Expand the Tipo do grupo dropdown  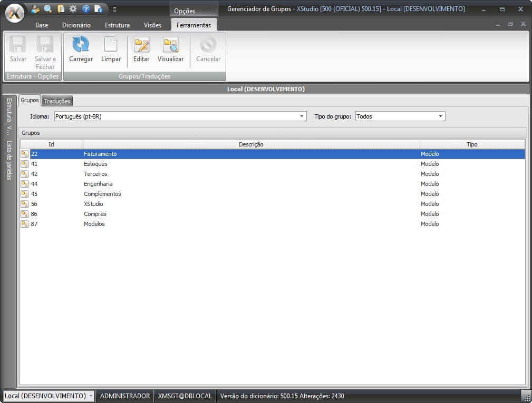coord(440,116)
